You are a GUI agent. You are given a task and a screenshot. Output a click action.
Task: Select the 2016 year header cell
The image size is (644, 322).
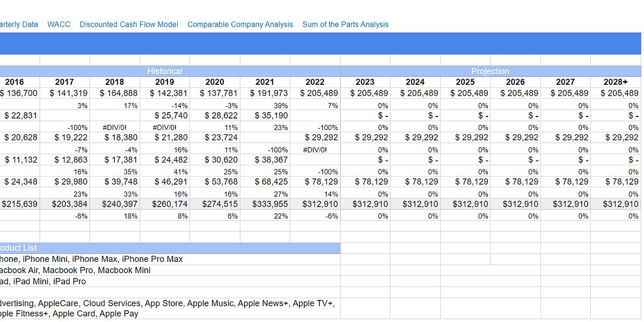pos(14,82)
